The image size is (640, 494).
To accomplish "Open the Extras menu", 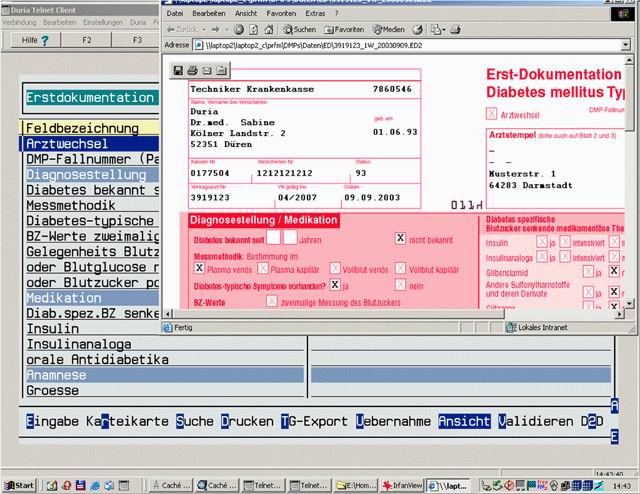I will pyautogui.click(x=315, y=15).
